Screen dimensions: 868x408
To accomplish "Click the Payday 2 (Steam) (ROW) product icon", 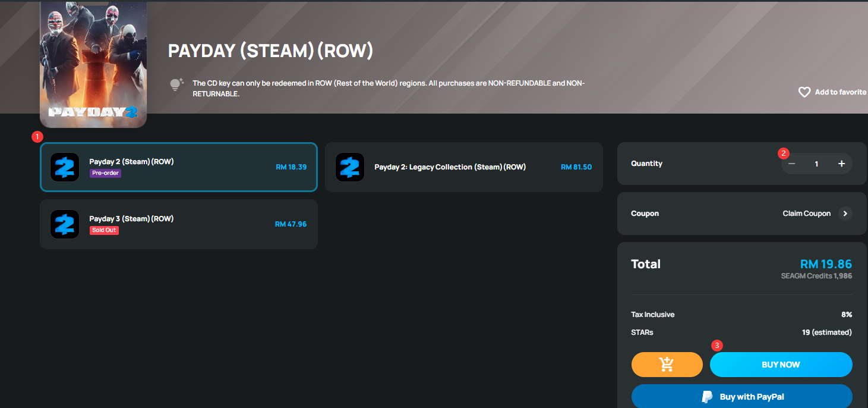I will [65, 167].
